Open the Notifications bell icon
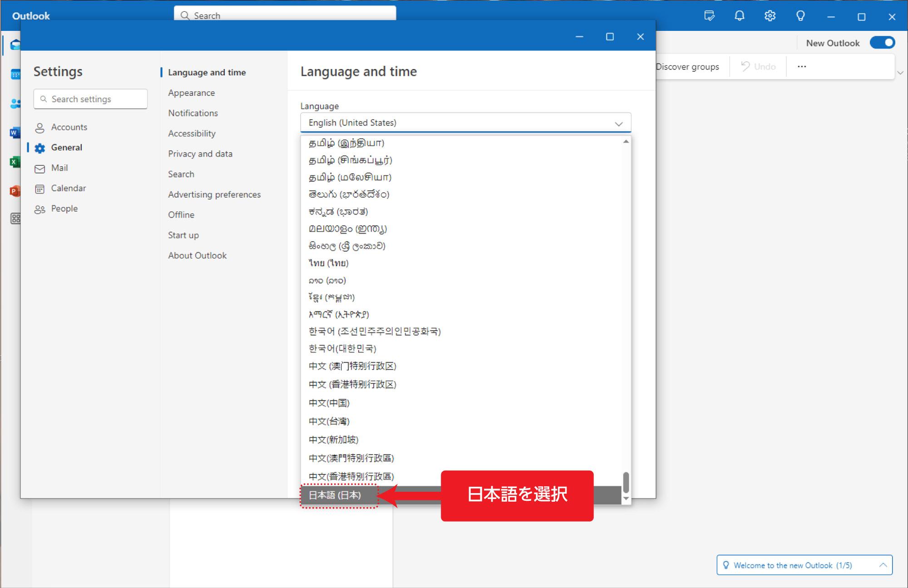Viewport: 908px width, 588px height. [x=739, y=15]
